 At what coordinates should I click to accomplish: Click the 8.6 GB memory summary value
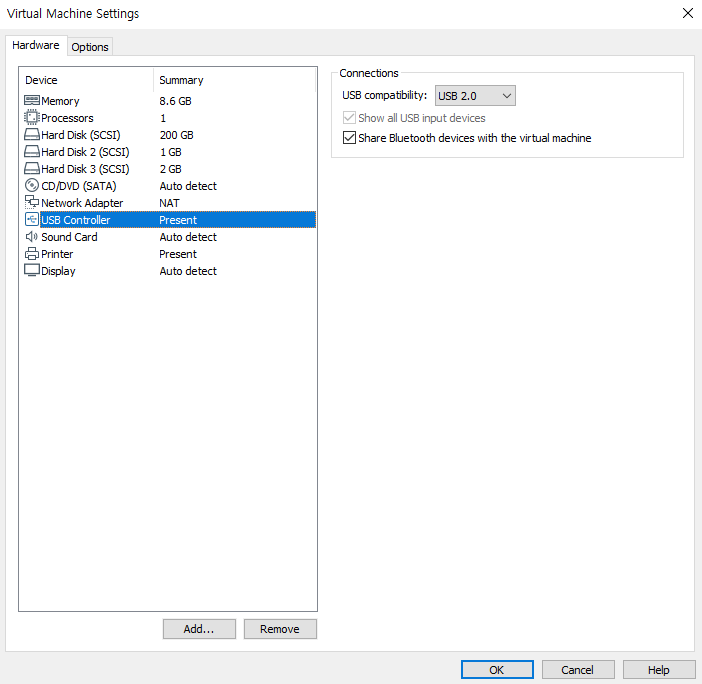176,101
